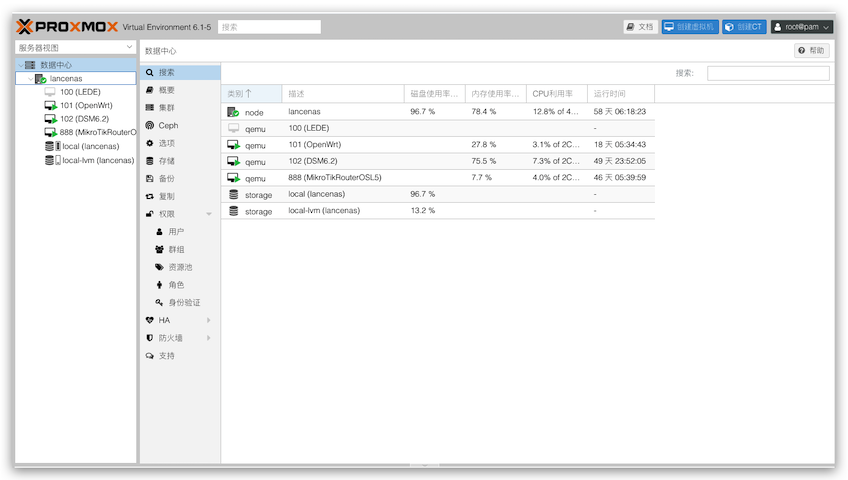Click the lancenas node icon in table
The width and height of the screenshot is (848, 480).
pos(233,112)
